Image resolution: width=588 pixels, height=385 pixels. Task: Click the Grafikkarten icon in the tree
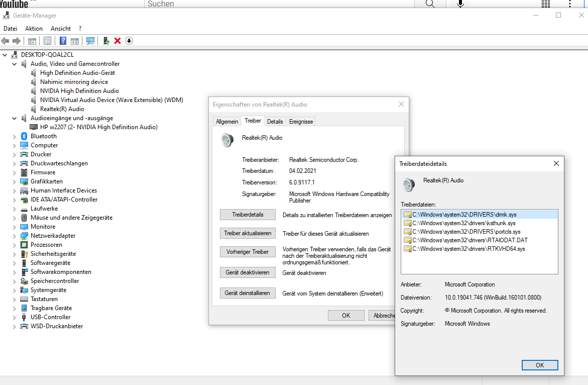pos(24,181)
